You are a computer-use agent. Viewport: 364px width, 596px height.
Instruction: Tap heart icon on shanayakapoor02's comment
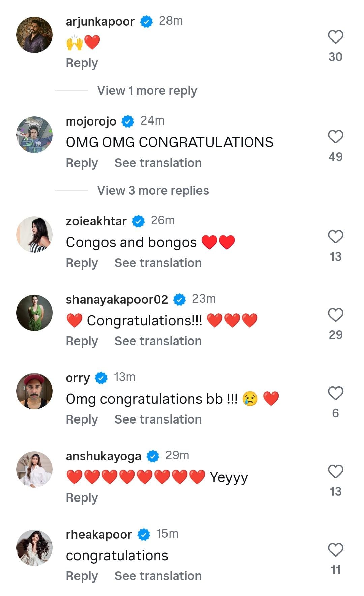pos(335,315)
